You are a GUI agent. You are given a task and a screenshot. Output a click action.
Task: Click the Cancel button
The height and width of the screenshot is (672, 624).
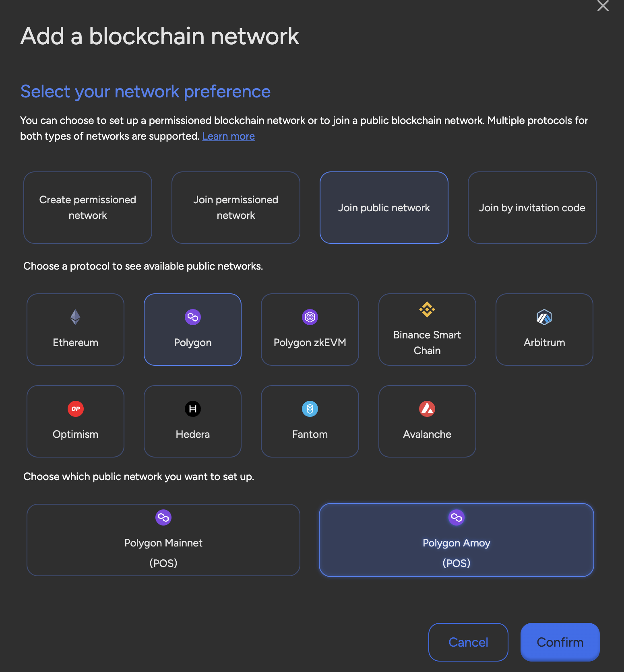click(x=468, y=642)
